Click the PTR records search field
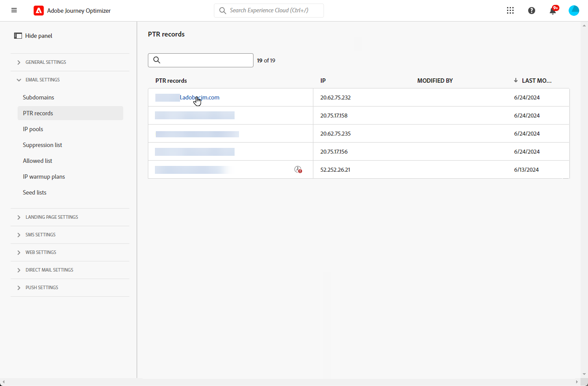This screenshot has width=588, height=386. coord(201,60)
